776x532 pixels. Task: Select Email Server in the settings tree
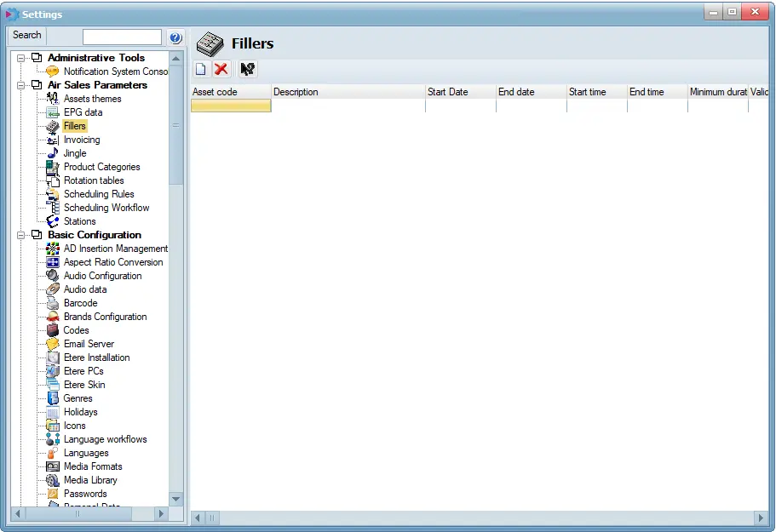click(x=89, y=344)
